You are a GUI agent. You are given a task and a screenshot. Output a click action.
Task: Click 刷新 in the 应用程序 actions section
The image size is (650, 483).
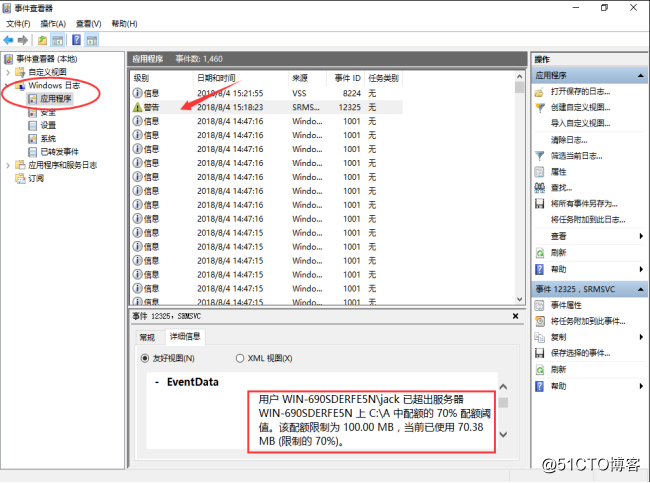[x=558, y=252]
